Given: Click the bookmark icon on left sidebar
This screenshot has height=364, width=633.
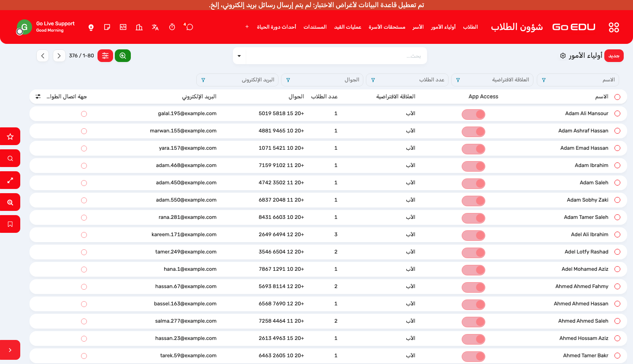Looking at the screenshot, I should (10, 224).
